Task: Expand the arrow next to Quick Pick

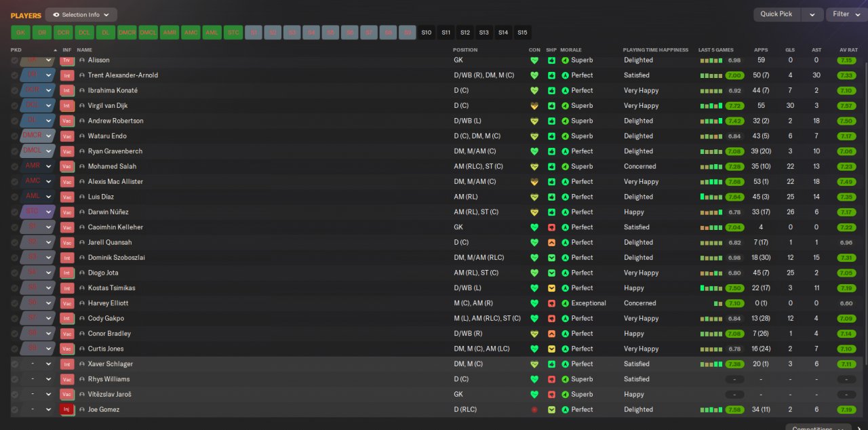Action: click(x=811, y=14)
